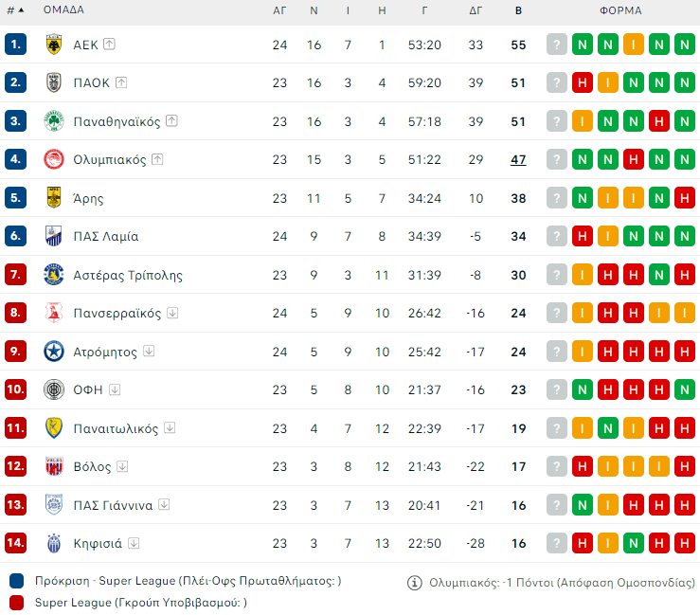Screen dimensions: 700x615
Task: Click the ΟΜΑΔΑ column header
Action: coord(63,11)
